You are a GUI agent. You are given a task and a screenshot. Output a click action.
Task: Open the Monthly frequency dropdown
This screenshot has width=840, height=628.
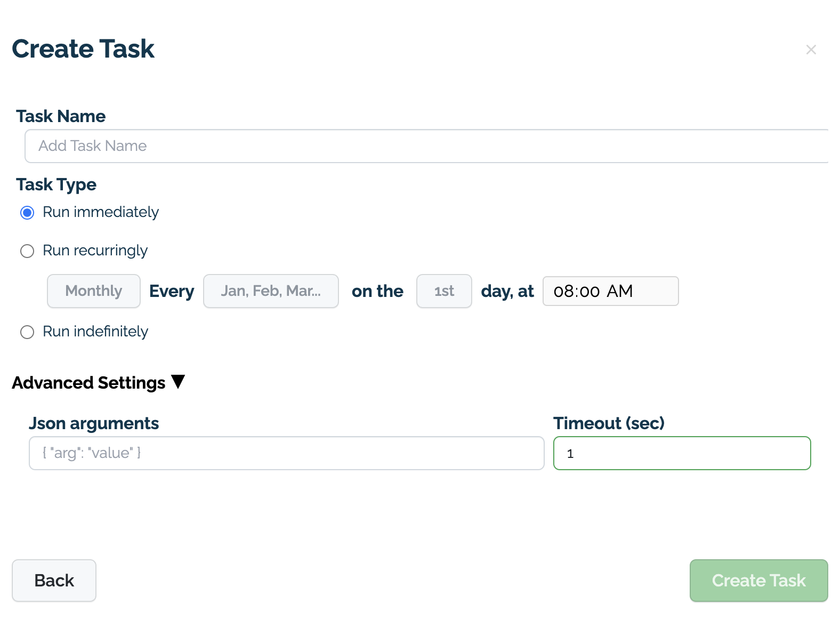click(x=93, y=291)
